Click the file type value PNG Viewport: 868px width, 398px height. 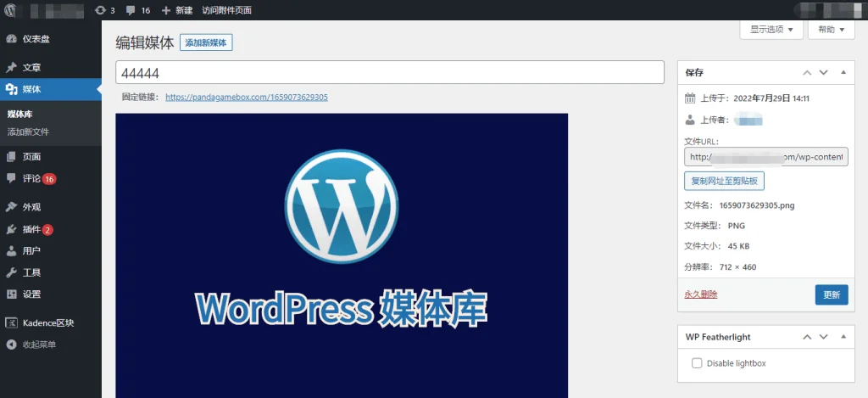coord(737,226)
